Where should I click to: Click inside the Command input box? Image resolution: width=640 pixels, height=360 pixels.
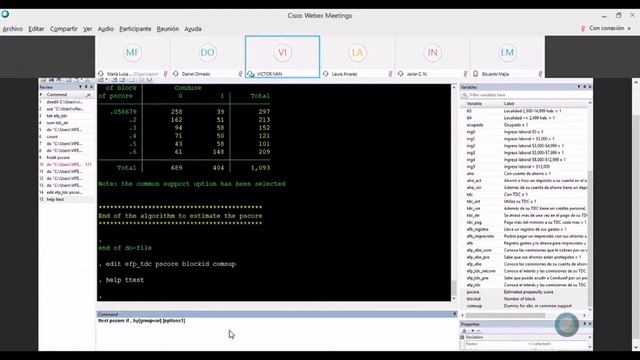(276, 334)
